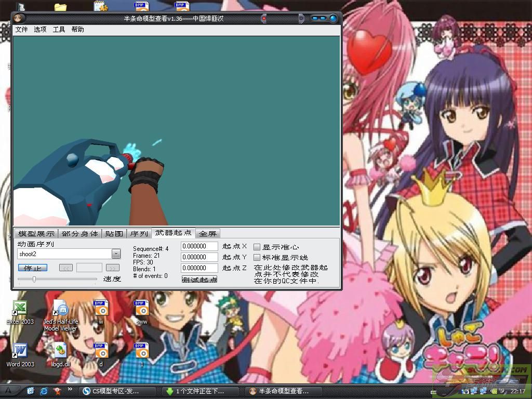Enable the 标准显示线 checkbox
This screenshot has width=532, height=399.
point(257,258)
